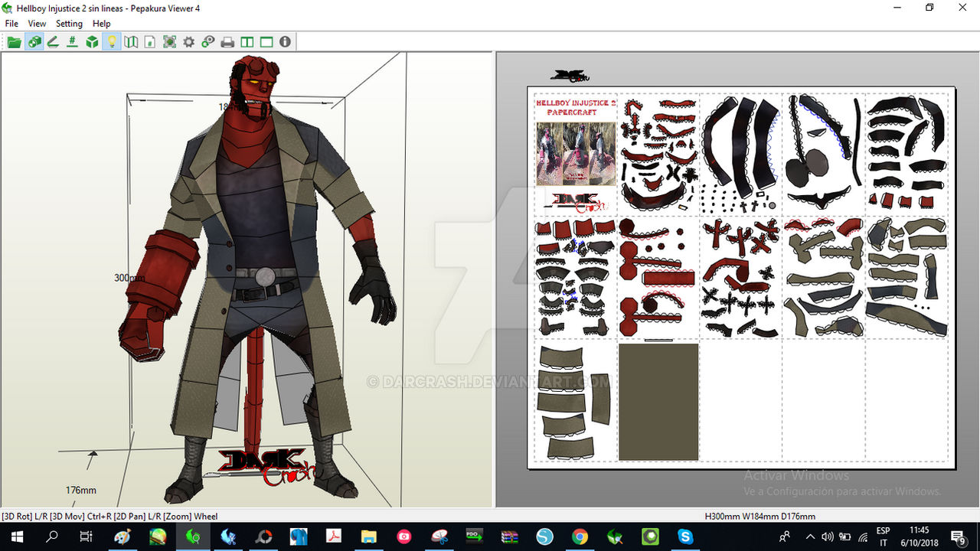This screenshot has height=551, width=980.
Task: Click the information circle icon
Action: (x=285, y=42)
